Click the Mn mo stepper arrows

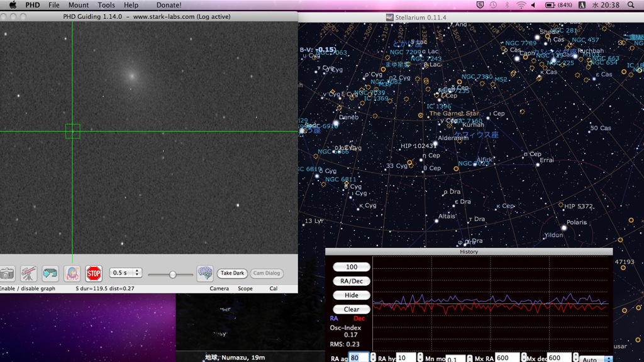[469, 358]
